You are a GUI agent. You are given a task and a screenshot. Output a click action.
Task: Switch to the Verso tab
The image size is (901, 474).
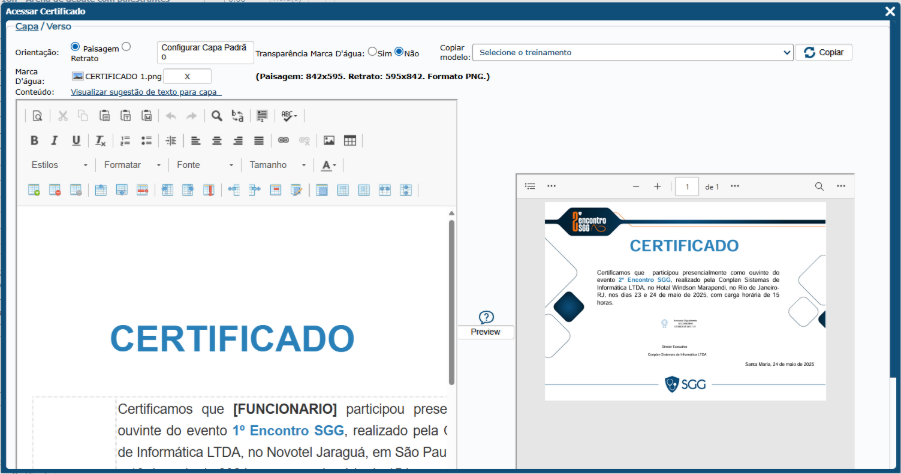[x=59, y=27]
